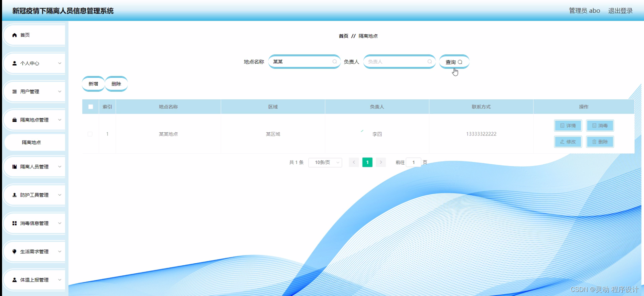This screenshot has width=644, height=296.
Task: Check the row 1 checkbox for 某某地点
Action: point(90,134)
